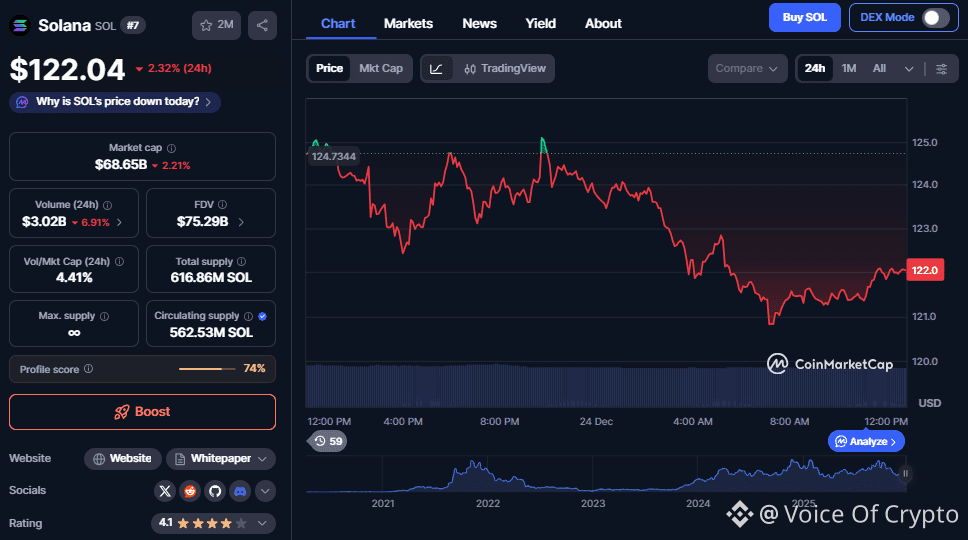Open Solana's Discord social link

240,491
